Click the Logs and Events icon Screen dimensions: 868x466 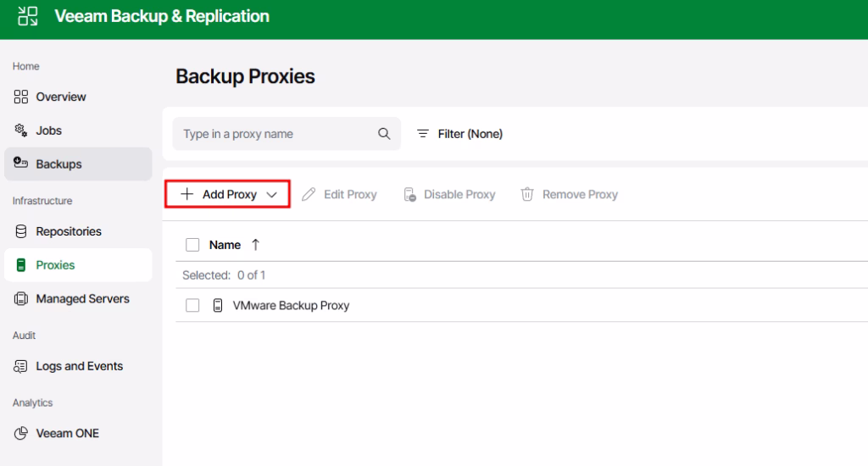(x=21, y=366)
